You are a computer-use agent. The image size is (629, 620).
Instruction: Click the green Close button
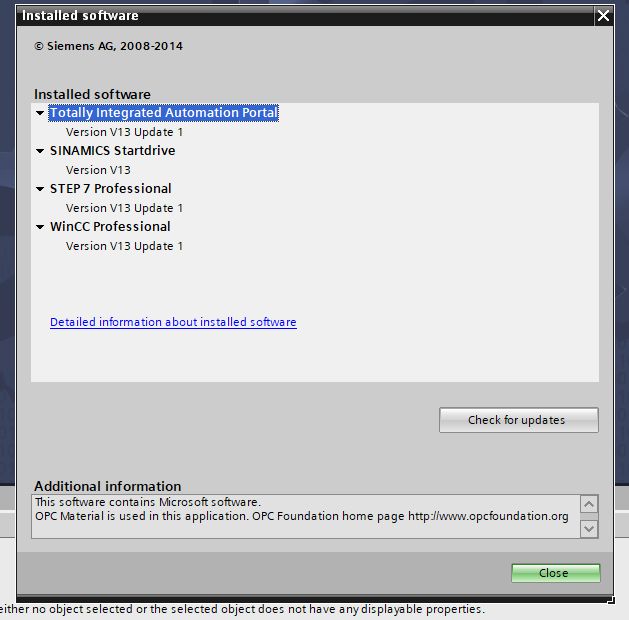(556, 573)
